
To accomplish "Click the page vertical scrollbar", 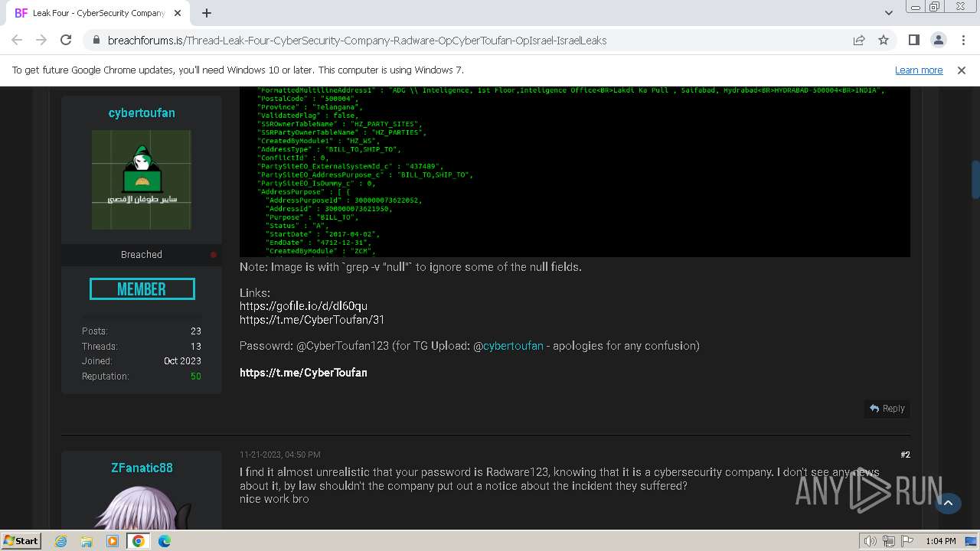I will coord(975,179).
